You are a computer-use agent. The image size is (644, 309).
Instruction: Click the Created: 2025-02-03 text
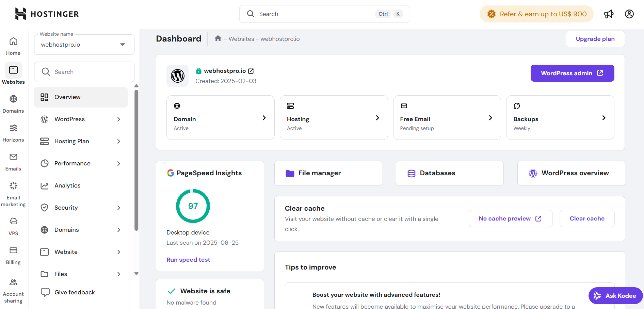click(x=226, y=81)
